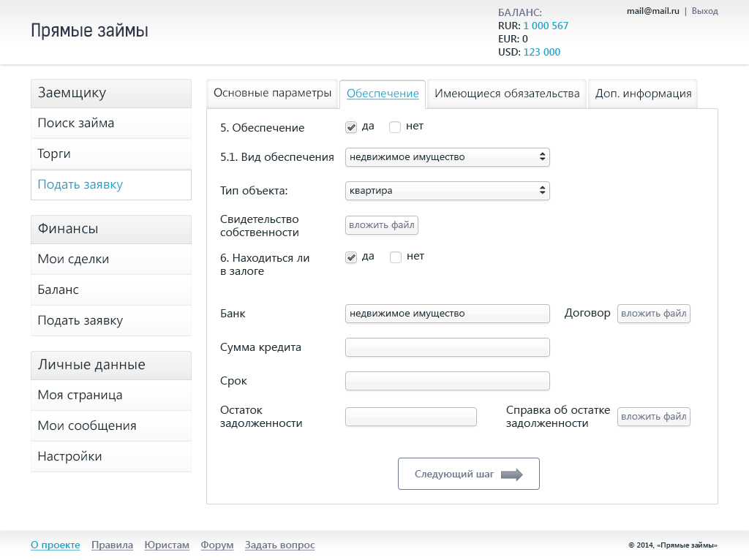Toggle 'да' checkbox for Находиться ли в залоге
The height and width of the screenshot is (560, 749).
click(351, 257)
